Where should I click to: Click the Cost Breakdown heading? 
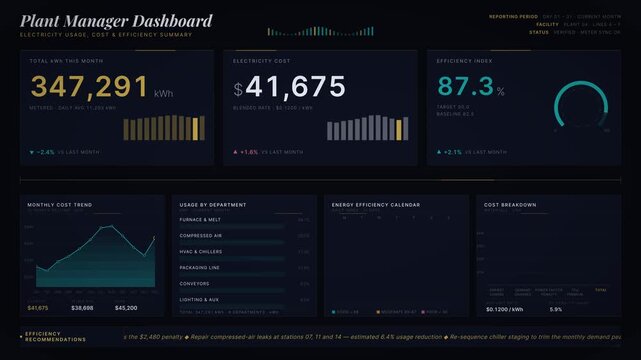click(510, 205)
